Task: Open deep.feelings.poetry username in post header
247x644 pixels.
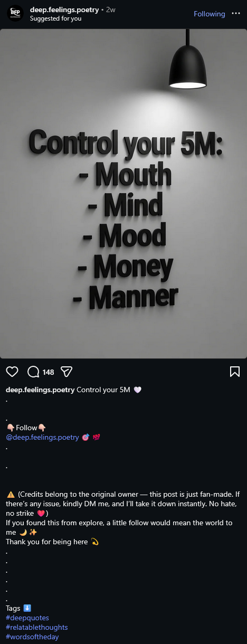Action: coord(64,10)
